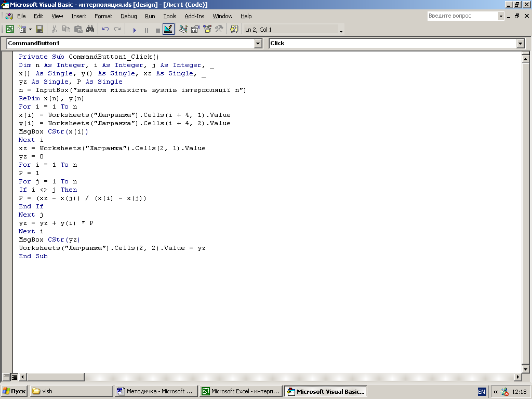532x399 pixels.
Task: Open the Window menu
Action: (x=222, y=16)
